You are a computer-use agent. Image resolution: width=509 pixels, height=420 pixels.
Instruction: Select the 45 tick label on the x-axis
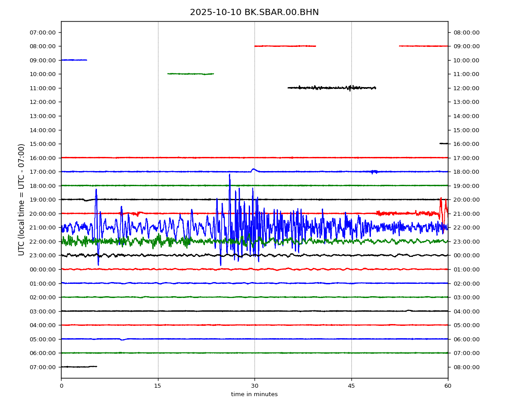pos(351,386)
